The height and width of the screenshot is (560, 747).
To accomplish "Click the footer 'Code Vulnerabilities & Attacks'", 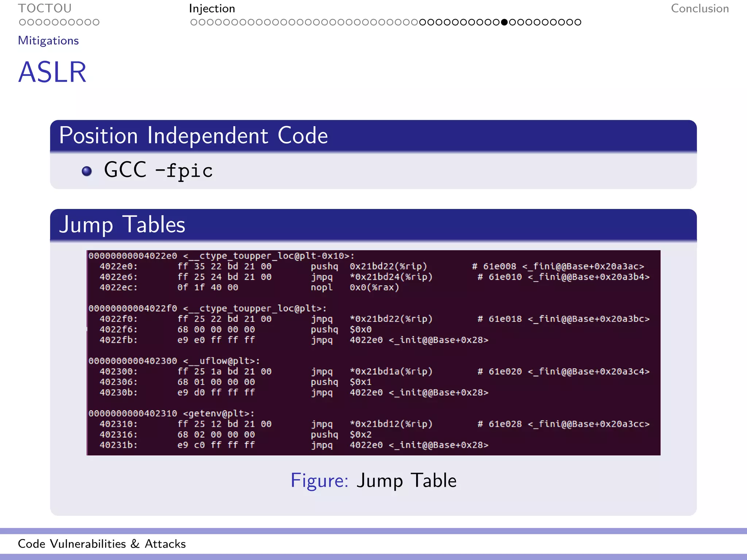I will 102,544.
